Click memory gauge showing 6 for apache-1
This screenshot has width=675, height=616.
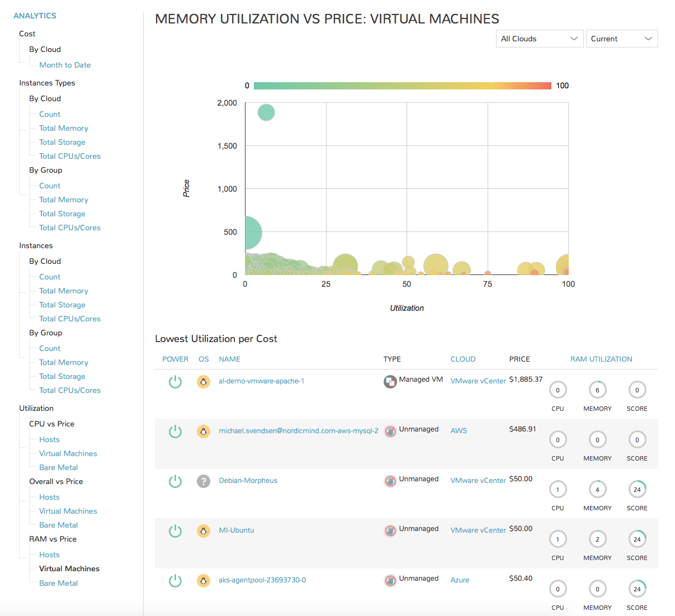pyautogui.click(x=597, y=390)
